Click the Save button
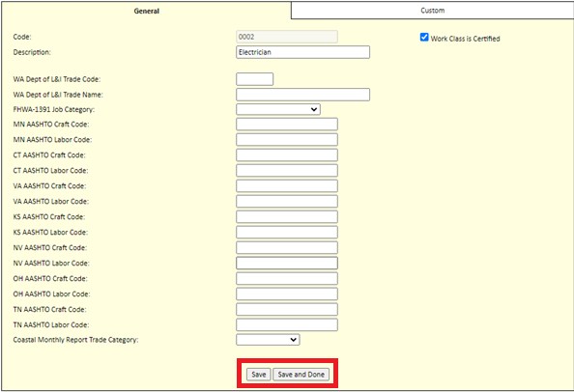 point(258,375)
